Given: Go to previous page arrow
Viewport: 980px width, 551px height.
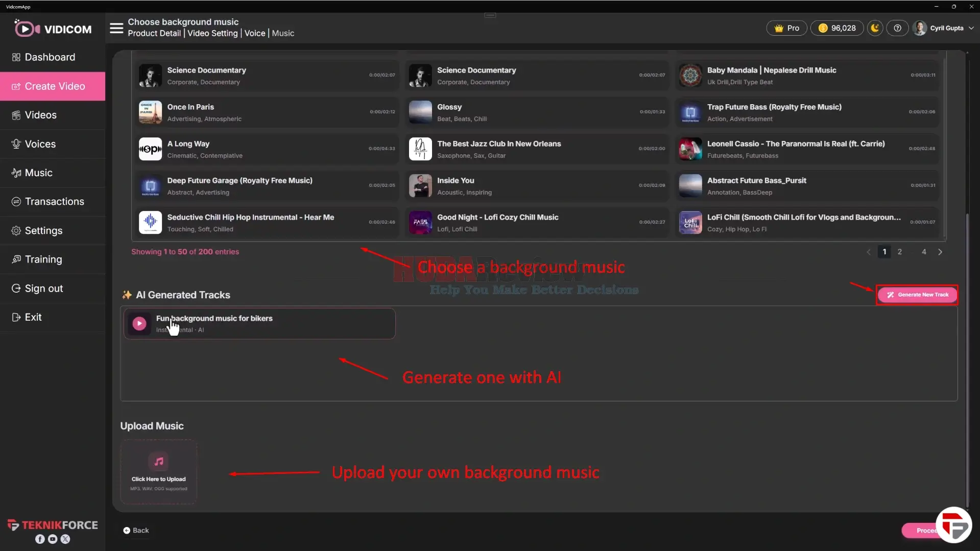Looking at the screenshot, I should tap(868, 252).
